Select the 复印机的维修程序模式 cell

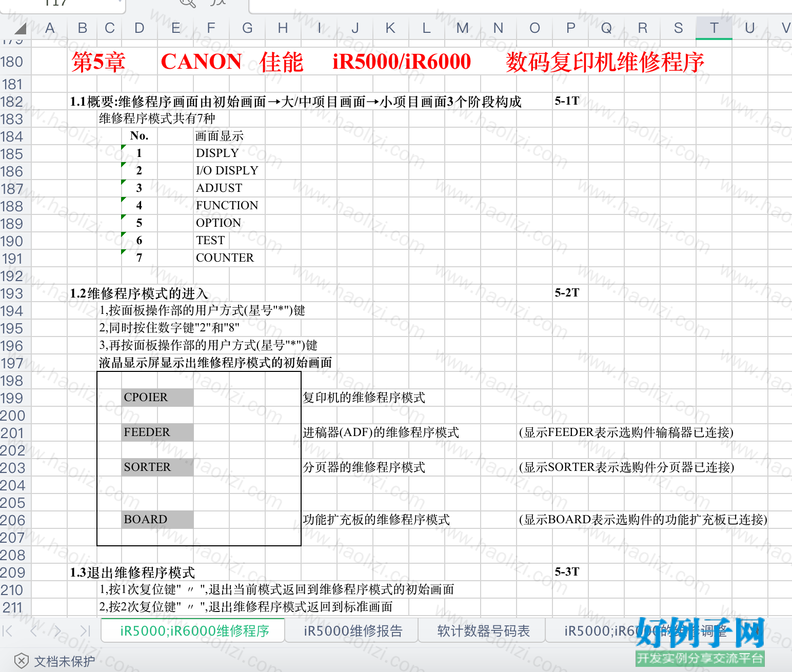[x=364, y=398]
